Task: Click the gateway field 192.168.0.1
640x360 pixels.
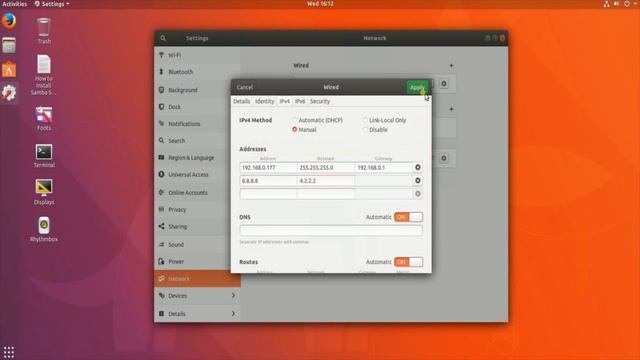Action: (x=384, y=167)
